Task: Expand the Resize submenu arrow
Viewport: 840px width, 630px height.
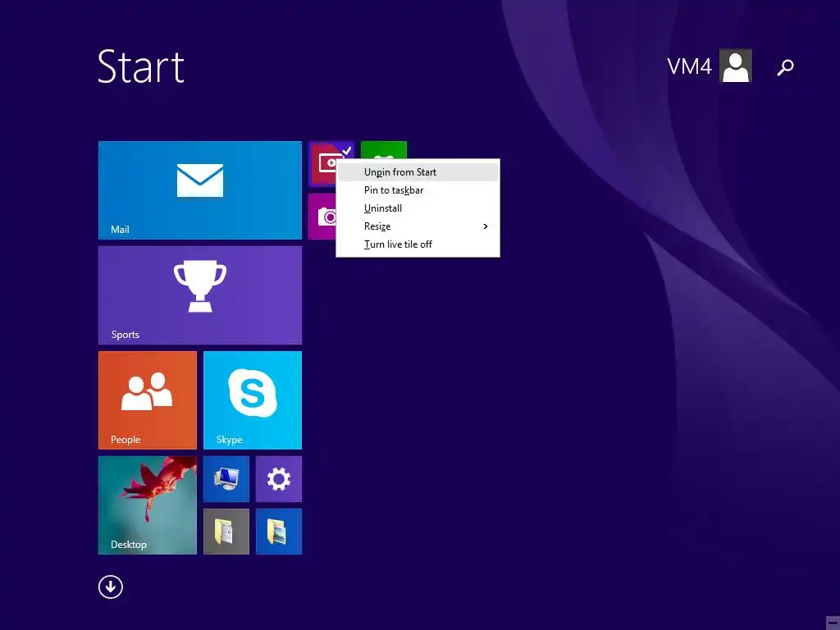Action: (x=486, y=226)
